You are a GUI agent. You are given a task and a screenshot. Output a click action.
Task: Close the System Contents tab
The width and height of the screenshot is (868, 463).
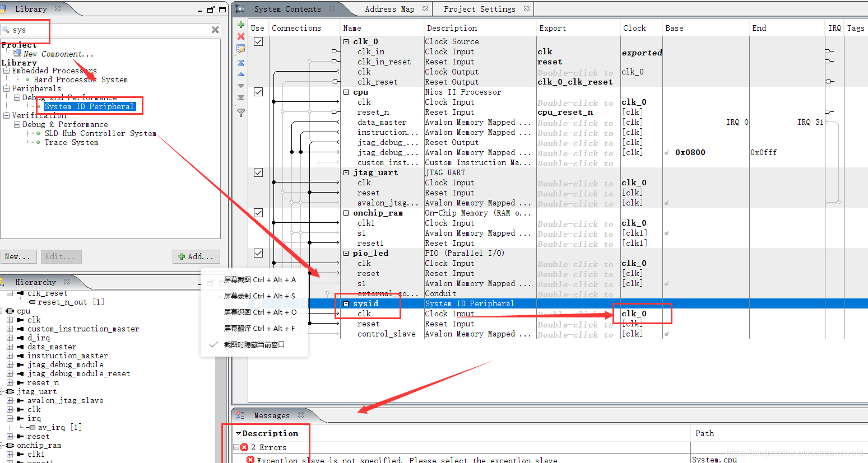point(332,9)
